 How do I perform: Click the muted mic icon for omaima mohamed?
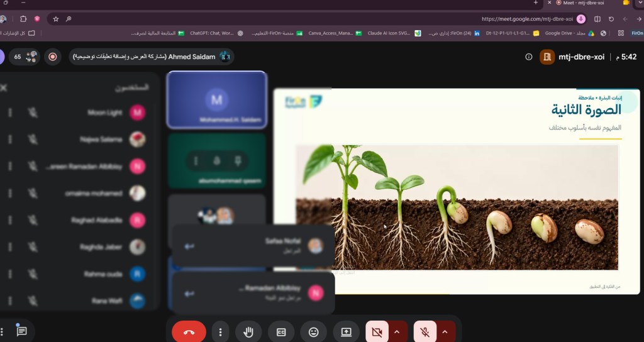click(33, 194)
